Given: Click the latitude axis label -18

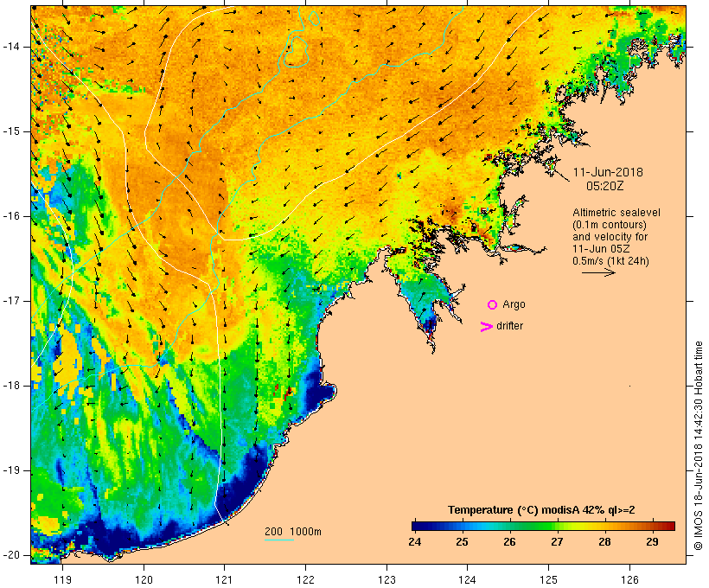Looking at the screenshot, I should click(x=11, y=386).
